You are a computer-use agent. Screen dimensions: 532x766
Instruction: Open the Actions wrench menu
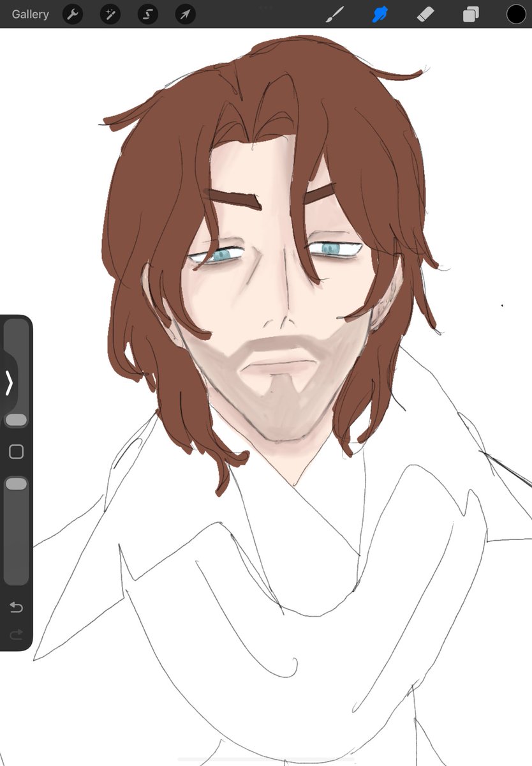[73, 14]
